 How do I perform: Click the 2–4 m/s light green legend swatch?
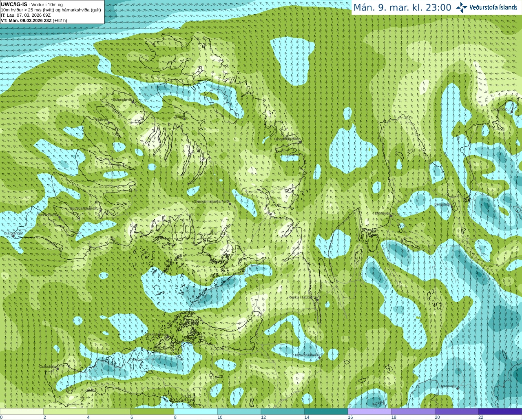[x=65, y=411]
